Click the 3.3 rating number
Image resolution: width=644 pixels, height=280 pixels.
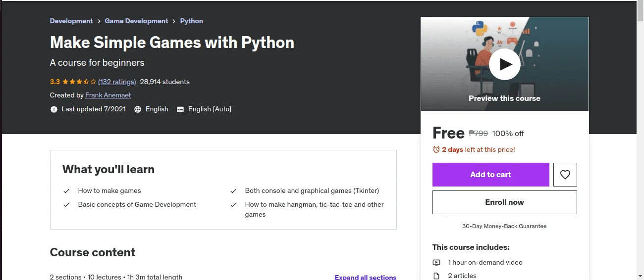coord(55,82)
